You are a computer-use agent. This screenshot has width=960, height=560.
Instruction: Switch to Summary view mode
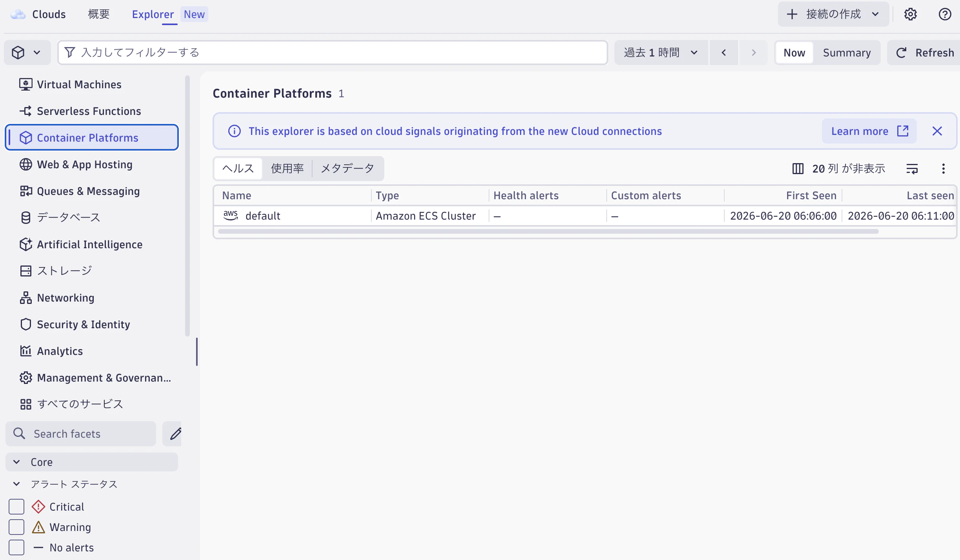click(847, 53)
